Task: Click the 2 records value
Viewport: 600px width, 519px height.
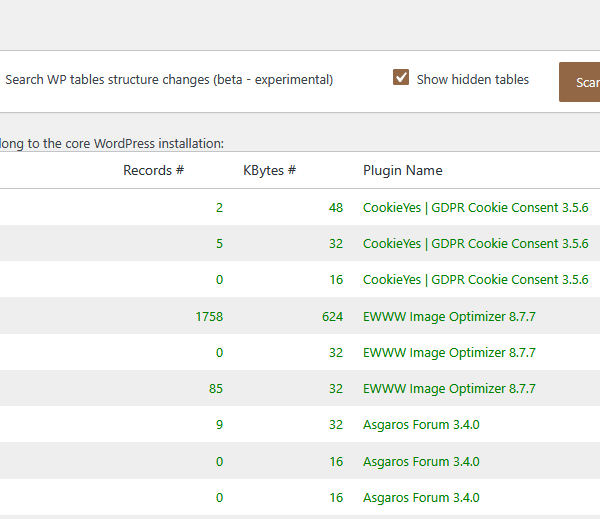Action: click(219, 207)
